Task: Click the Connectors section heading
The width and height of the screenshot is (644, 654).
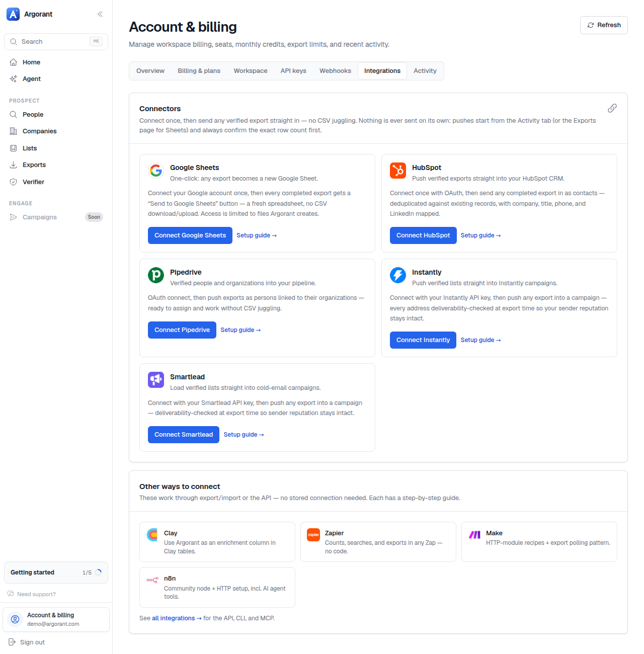Action: (x=160, y=109)
